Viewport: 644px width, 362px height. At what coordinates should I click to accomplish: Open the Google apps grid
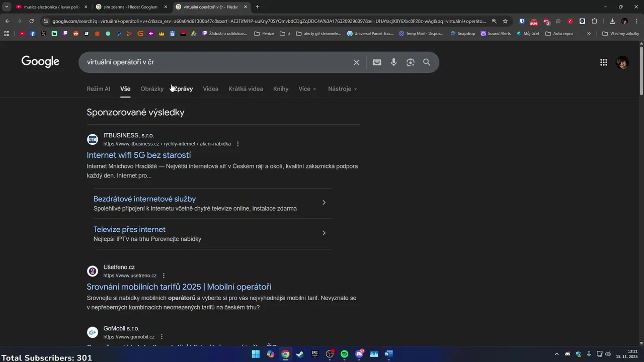(604, 62)
